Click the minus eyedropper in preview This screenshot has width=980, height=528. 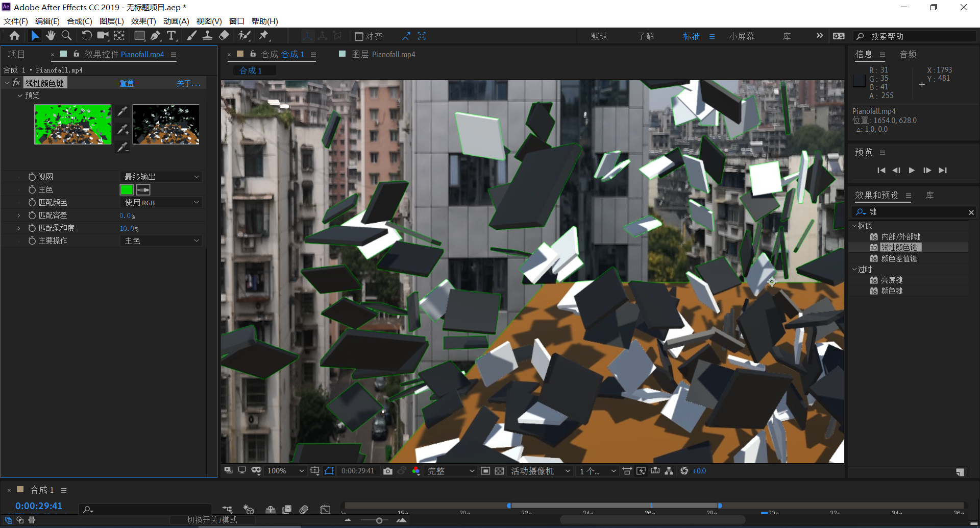[122, 148]
